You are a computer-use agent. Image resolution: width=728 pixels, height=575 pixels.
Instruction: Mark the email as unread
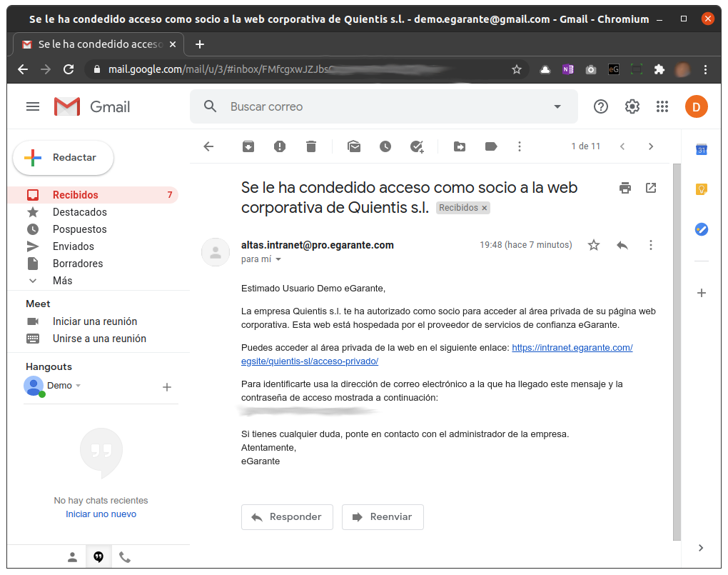(x=354, y=147)
